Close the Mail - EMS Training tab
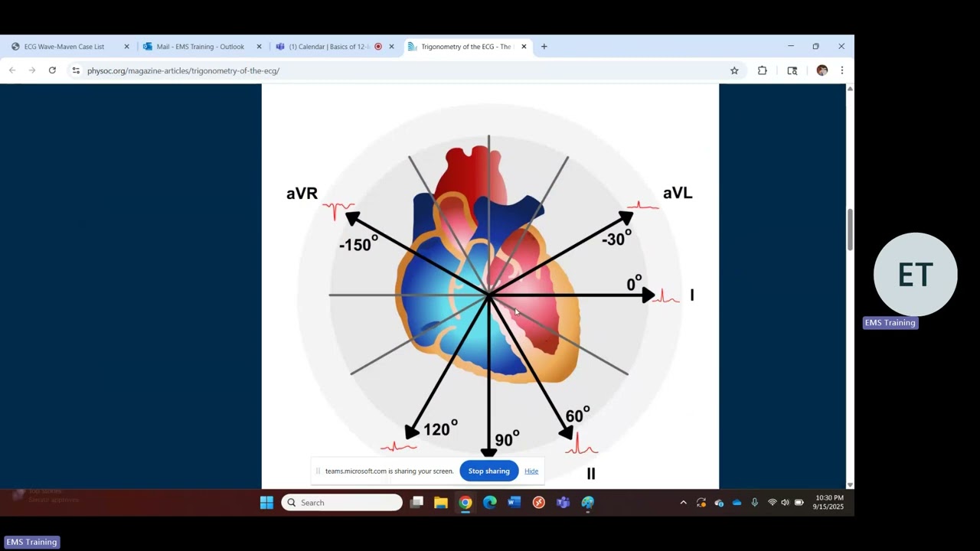This screenshot has width=980, height=551. click(259, 47)
